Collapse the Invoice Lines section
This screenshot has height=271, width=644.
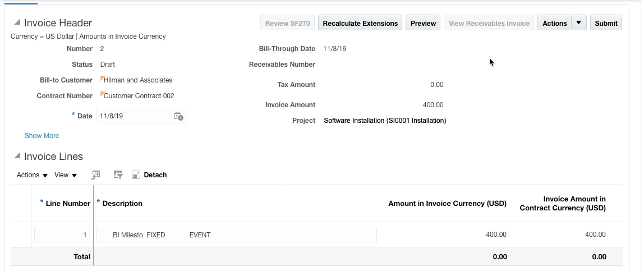click(17, 156)
